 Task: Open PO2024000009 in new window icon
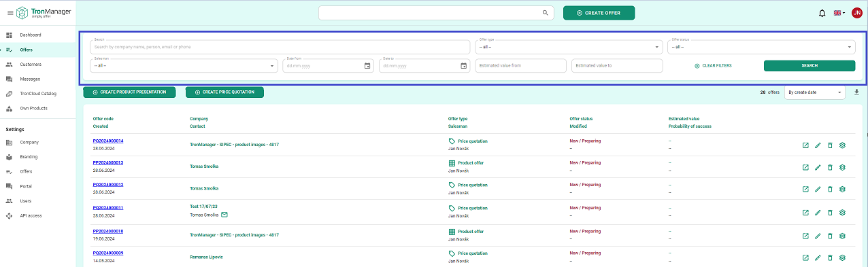(x=805, y=257)
